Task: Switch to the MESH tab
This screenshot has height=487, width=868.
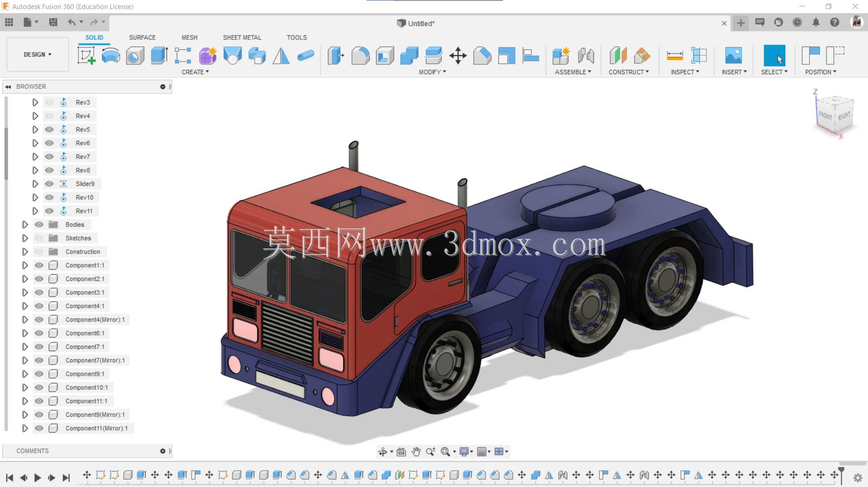Action: (189, 38)
